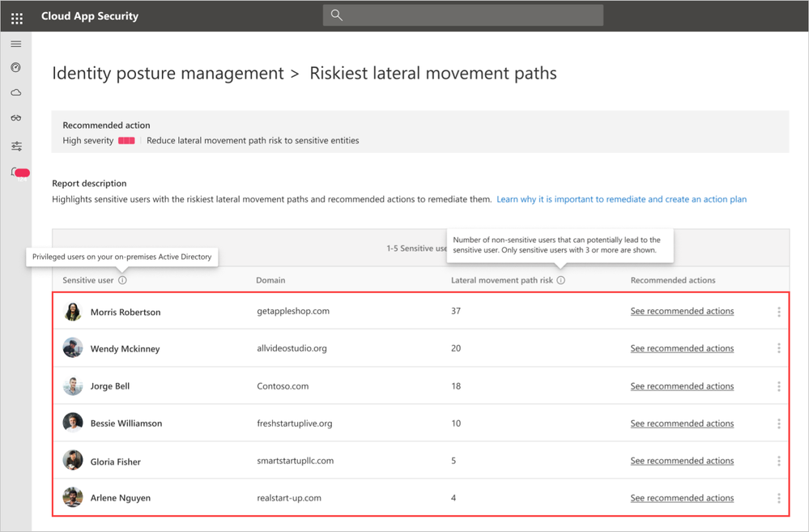Viewport: 809px width, 532px height.
Task: Open more options for Arlene Nguyen row
Action: click(778, 498)
